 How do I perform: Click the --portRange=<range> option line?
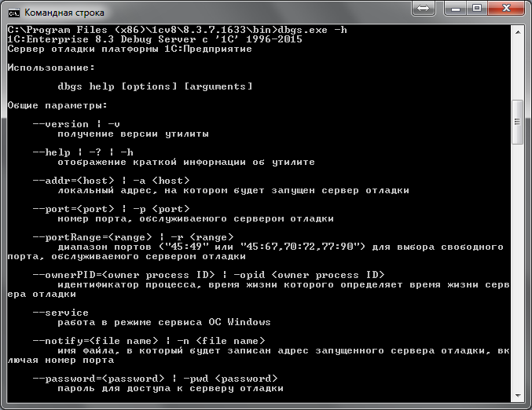click(x=133, y=237)
